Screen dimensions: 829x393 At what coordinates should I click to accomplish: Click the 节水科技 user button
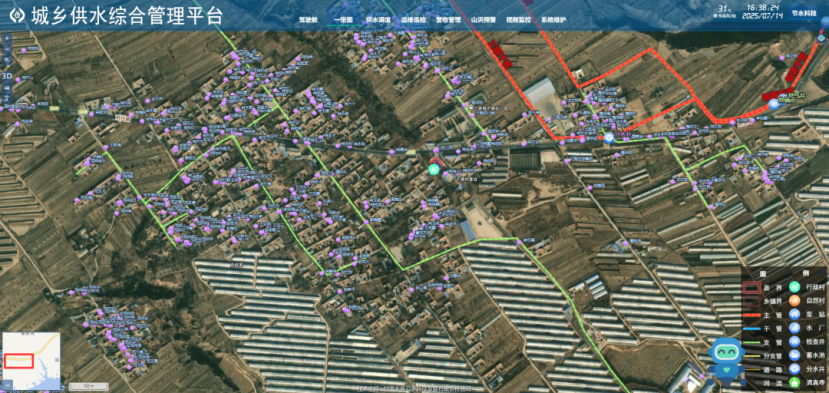click(x=803, y=13)
